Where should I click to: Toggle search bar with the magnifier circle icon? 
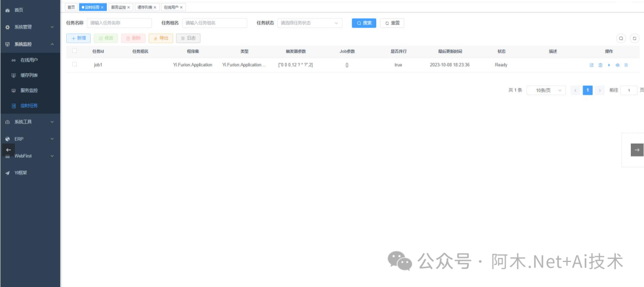pos(621,38)
